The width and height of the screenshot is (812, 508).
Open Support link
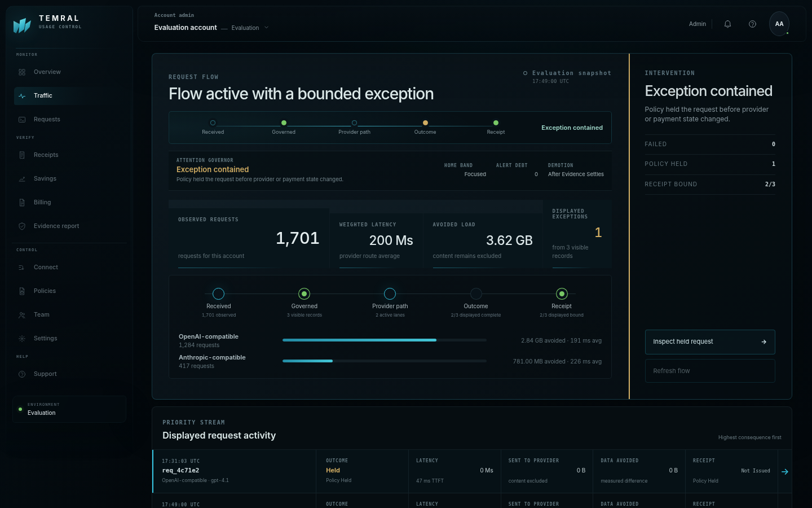click(x=70, y=374)
